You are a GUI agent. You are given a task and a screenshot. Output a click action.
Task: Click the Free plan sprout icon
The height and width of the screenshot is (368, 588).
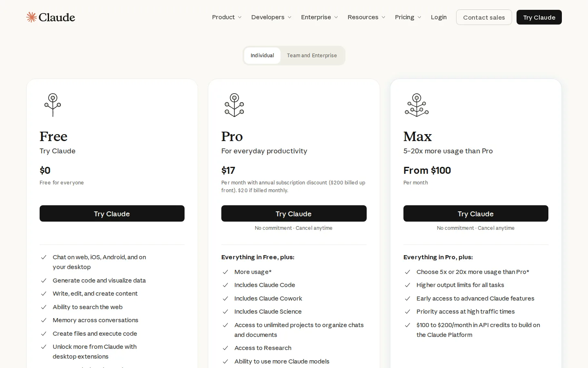53,105
